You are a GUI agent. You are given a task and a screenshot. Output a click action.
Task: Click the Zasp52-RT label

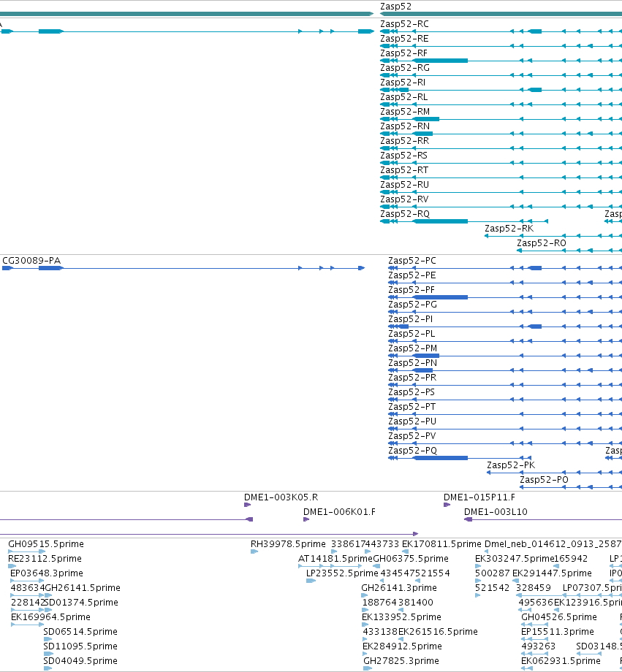pyautogui.click(x=404, y=169)
